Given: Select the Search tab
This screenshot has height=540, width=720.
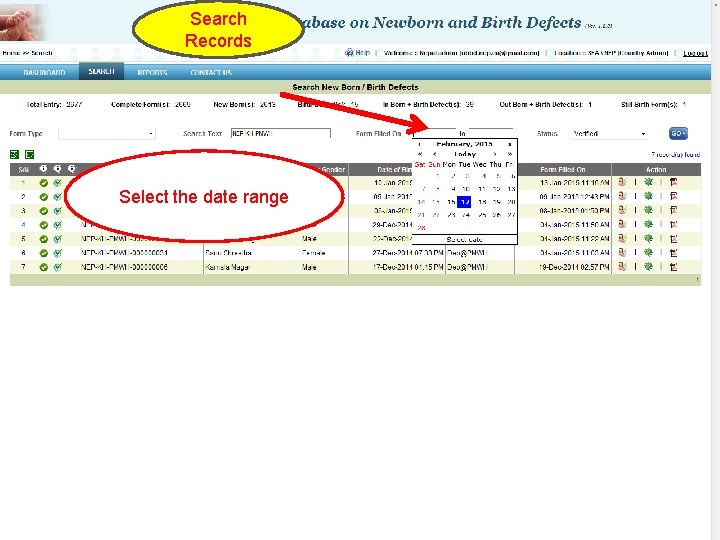Looking at the screenshot, I should click(101, 71).
